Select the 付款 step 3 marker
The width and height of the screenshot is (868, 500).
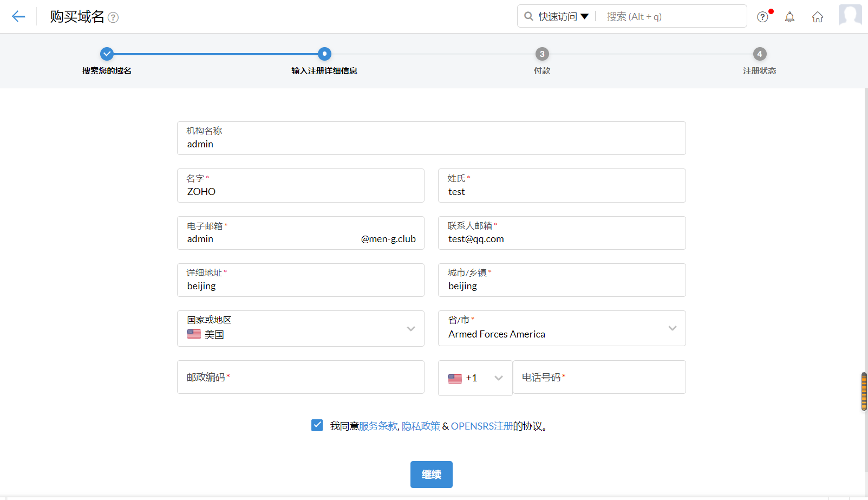pos(542,54)
